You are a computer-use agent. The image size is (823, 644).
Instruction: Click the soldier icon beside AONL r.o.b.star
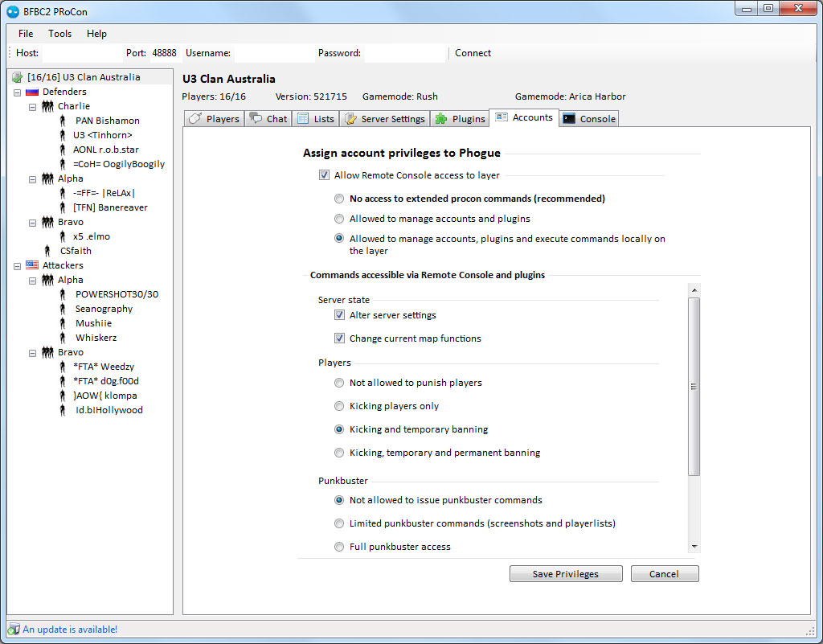click(x=63, y=150)
